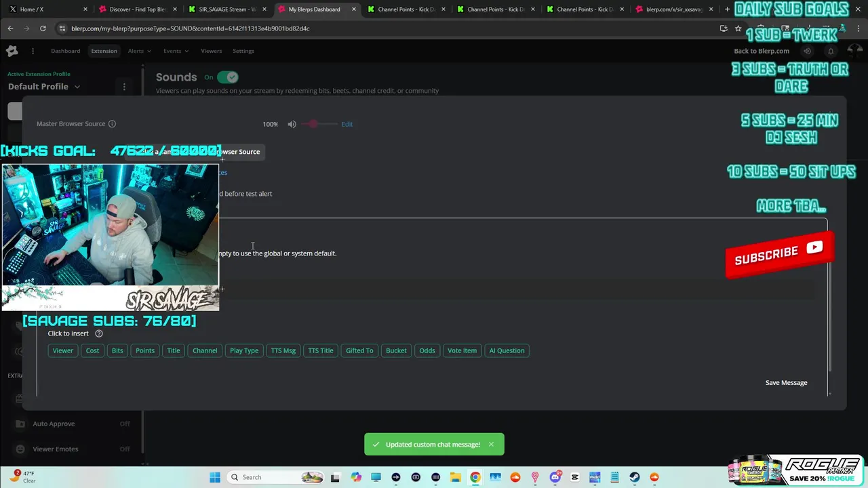Click the Save Message button
This screenshot has height=488, width=868.
[786, 383]
